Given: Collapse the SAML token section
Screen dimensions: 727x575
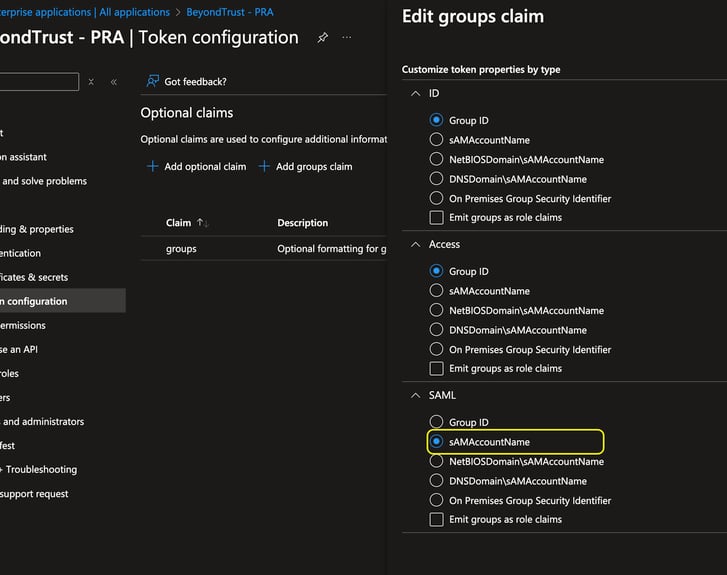Looking at the screenshot, I should coord(416,395).
